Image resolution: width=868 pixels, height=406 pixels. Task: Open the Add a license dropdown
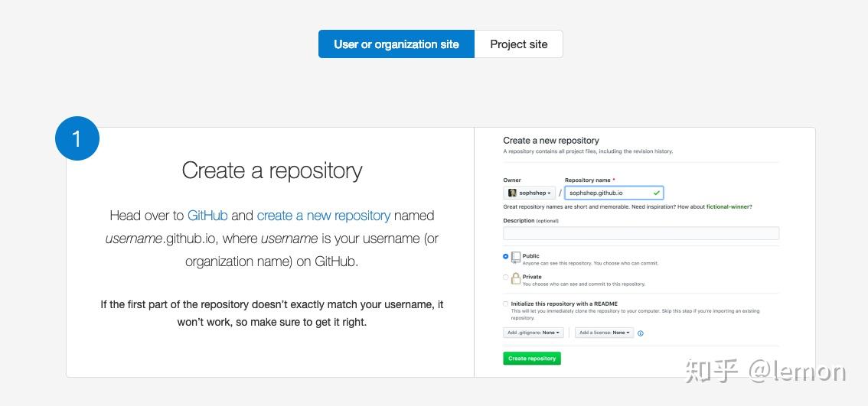605,333
